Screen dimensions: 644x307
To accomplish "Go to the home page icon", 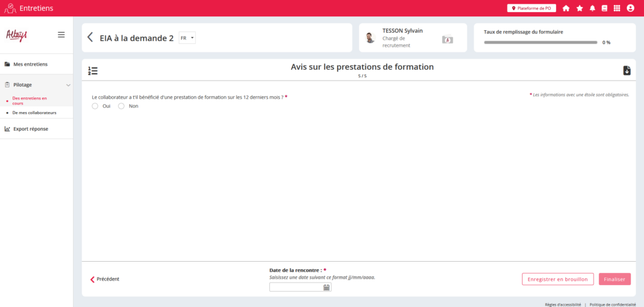I will coord(566,8).
